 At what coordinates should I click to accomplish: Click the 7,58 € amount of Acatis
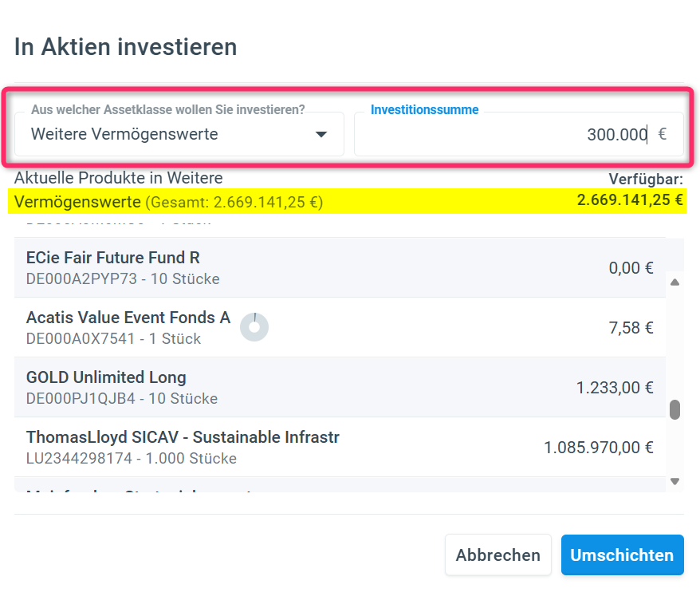pos(631,328)
